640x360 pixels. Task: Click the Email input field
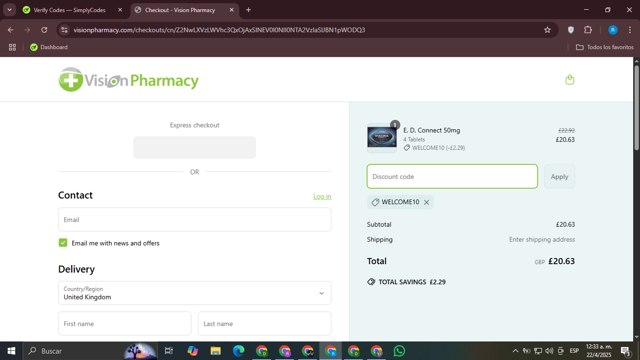[195, 220]
